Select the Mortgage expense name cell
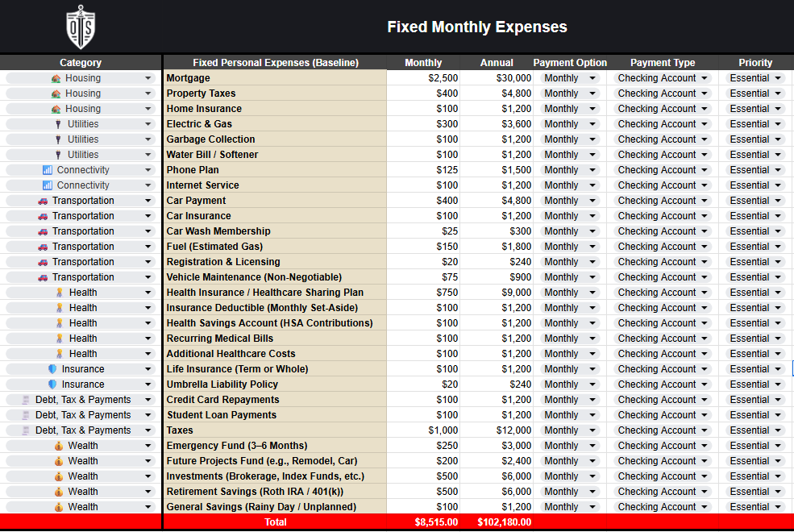Viewport: 794px width, 532px height. coord(275,78)
